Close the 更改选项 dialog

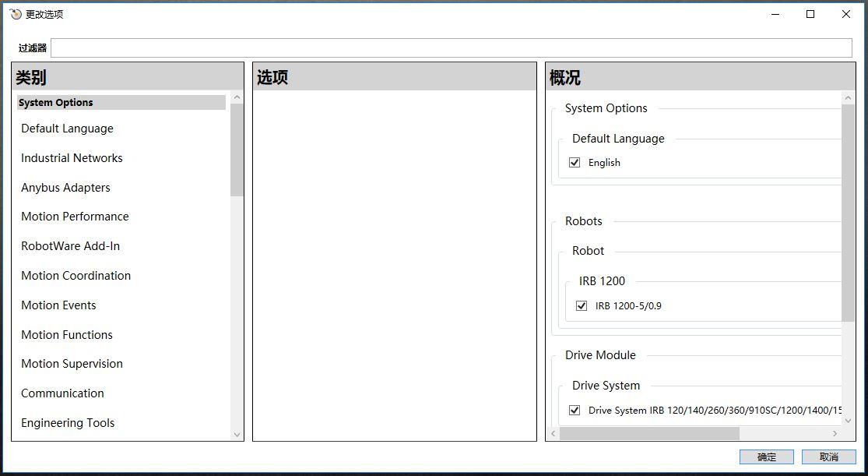(x=846, y=14)
